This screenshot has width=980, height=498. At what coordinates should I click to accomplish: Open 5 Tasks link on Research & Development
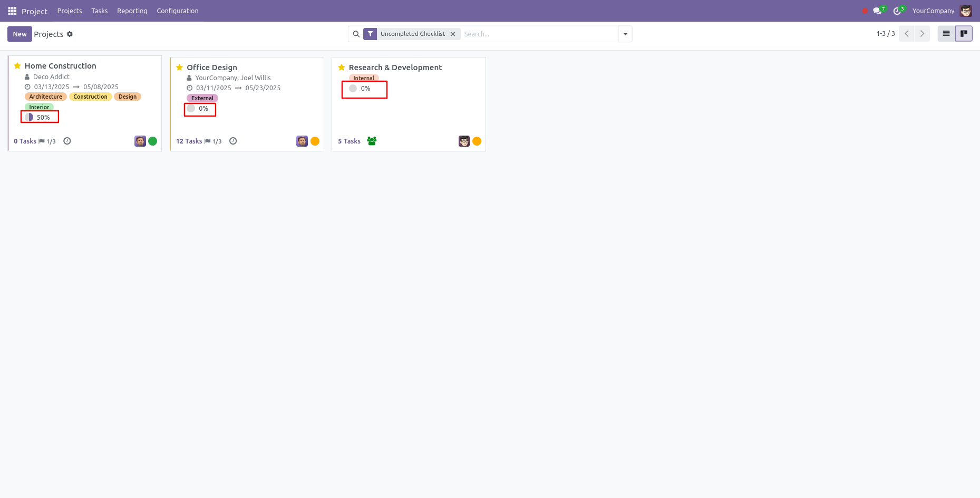coord(349,141)
